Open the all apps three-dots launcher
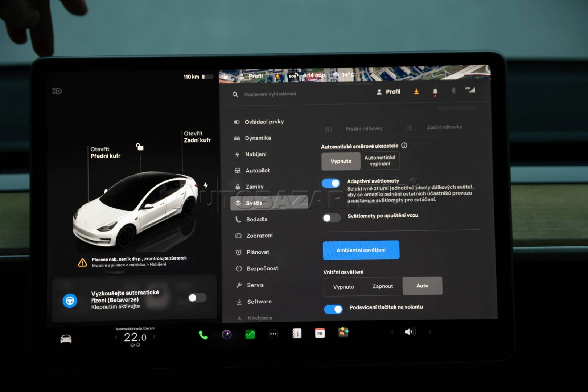The height and width of the screenshot is (392, 588). 274,334
